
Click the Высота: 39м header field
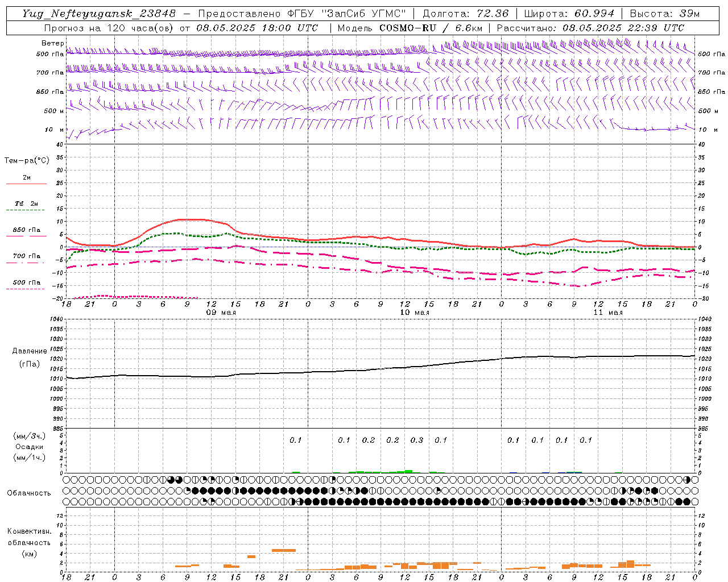pyautogui.click(x=665, y=14)
